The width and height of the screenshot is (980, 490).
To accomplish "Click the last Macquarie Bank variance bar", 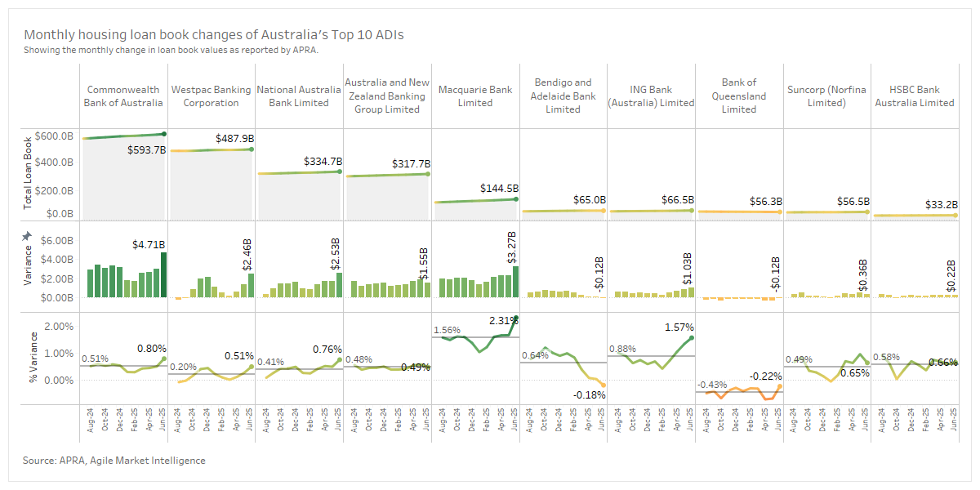I will tap(515, 282).
